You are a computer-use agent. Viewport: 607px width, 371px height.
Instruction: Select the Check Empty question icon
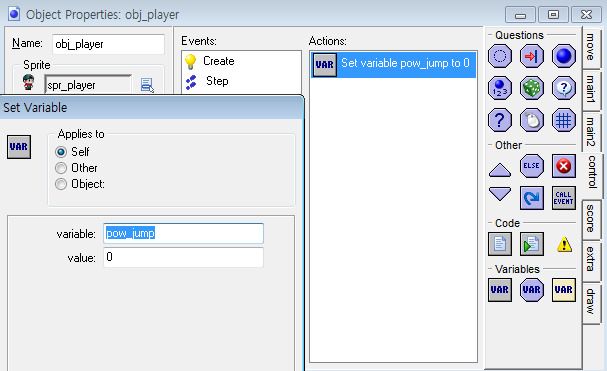coord(500,56)
